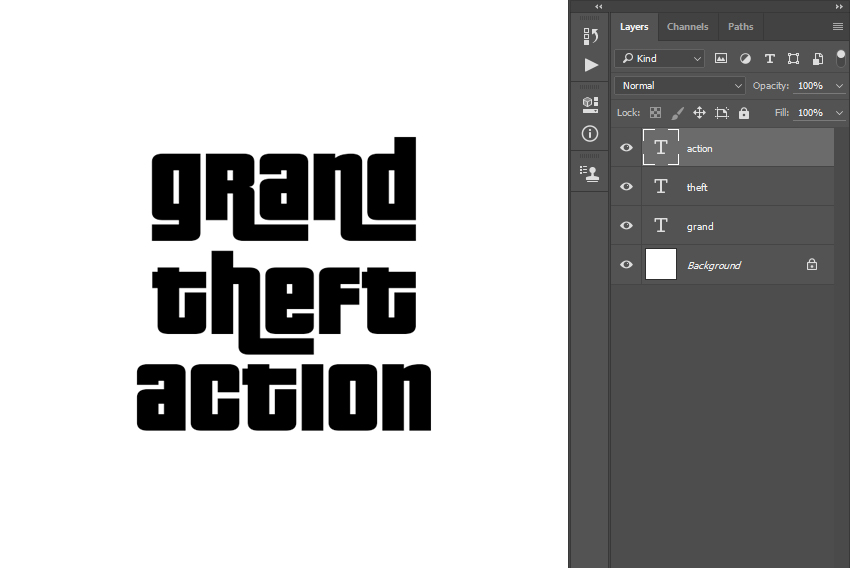
Task: Click the Fill 100% value field
Action: point(810,113)
